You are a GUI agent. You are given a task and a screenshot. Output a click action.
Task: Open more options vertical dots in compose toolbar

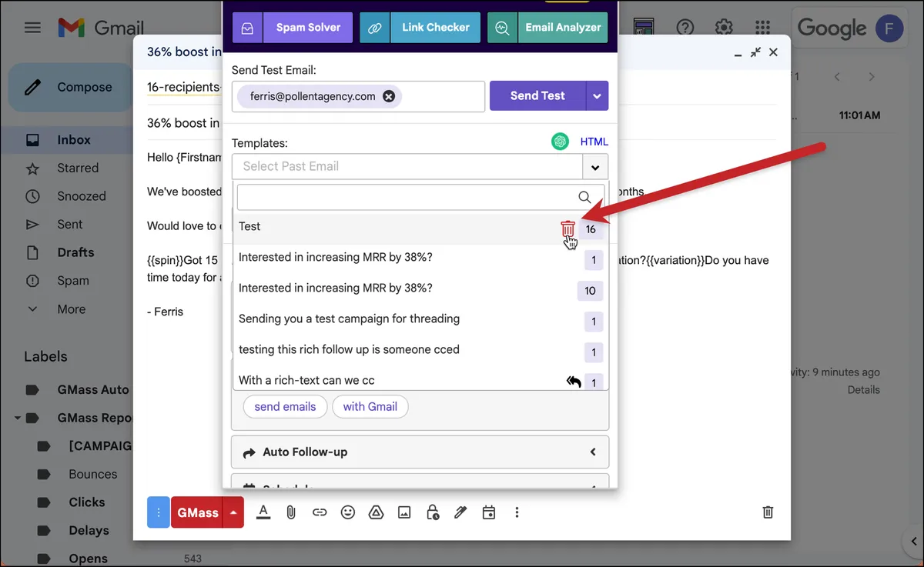point(517,512)
